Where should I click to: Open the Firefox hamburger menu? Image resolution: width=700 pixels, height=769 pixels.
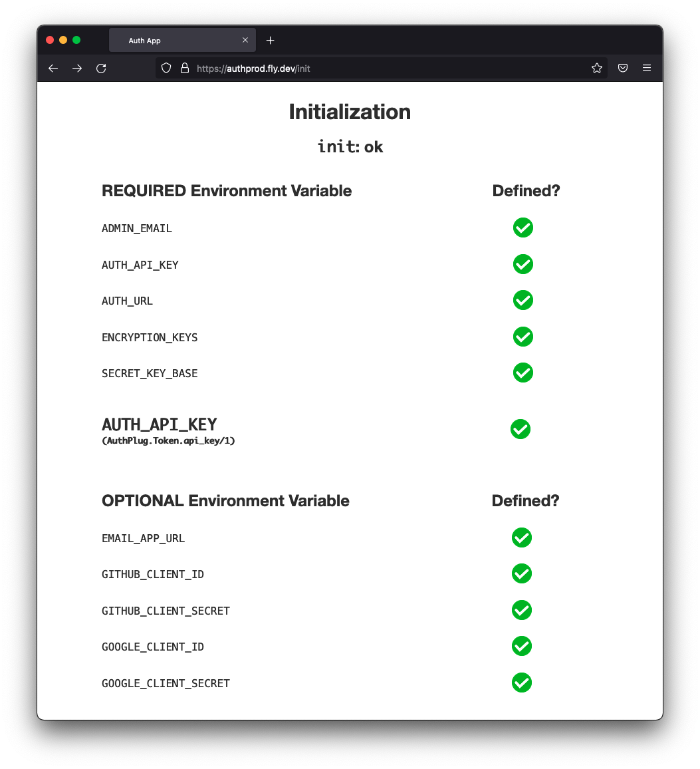click(x=646, y=68)
